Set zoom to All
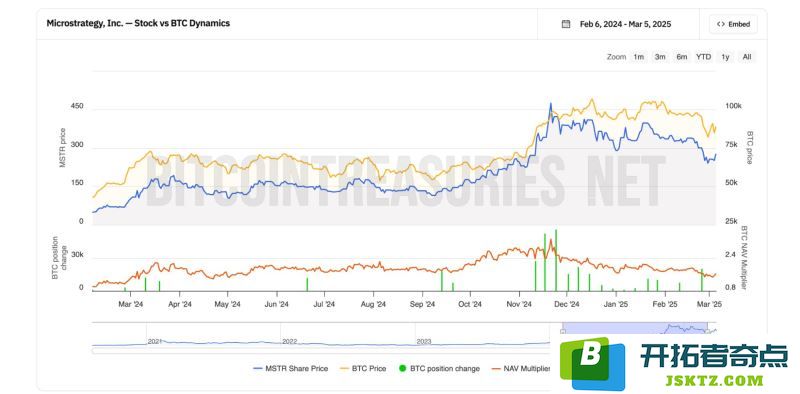The height and width of the screenshot is (394, 800). [747, 57]
